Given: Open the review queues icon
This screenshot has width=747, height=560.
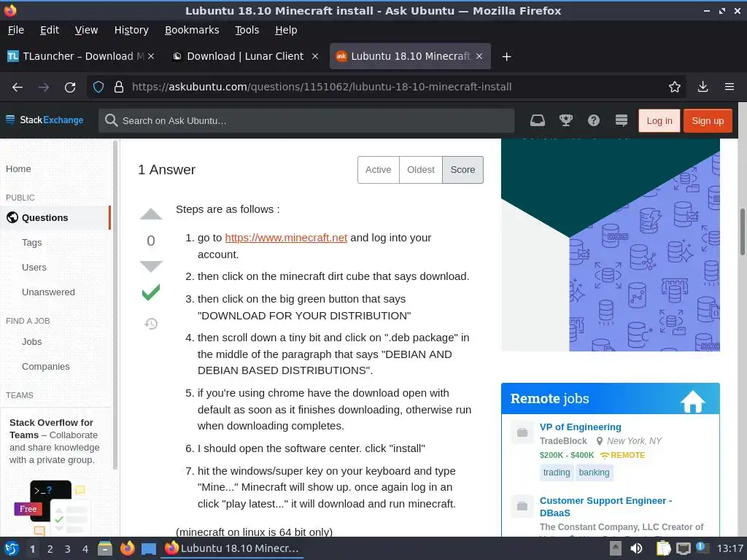Looking at the screenshot, I should [x=622, y=120].
